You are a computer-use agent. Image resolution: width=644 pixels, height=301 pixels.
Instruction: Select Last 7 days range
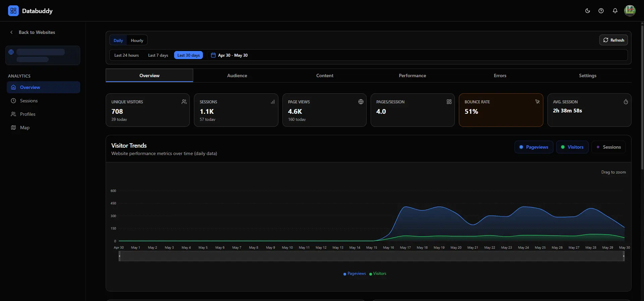click(158, 55)
